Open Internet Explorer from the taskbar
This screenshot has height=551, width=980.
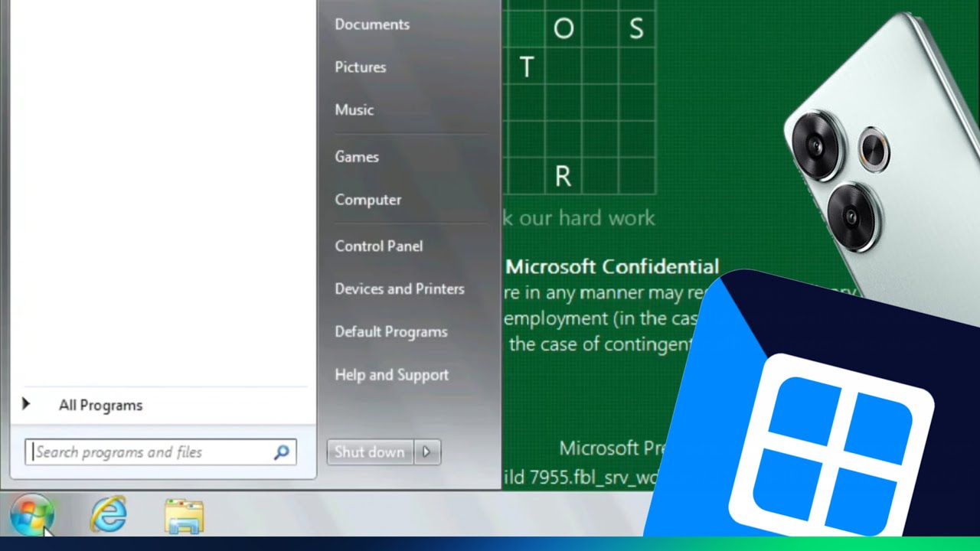108,514
